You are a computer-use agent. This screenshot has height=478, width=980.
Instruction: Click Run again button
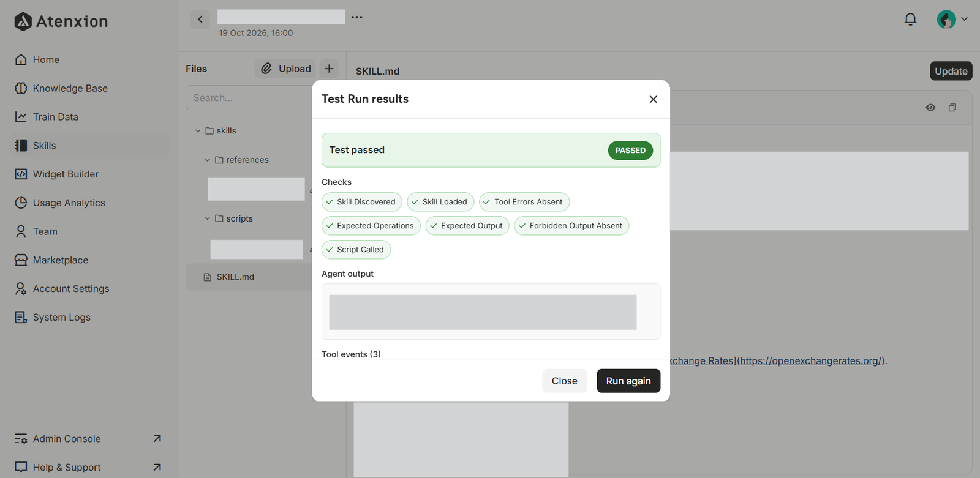pos(628,381)
